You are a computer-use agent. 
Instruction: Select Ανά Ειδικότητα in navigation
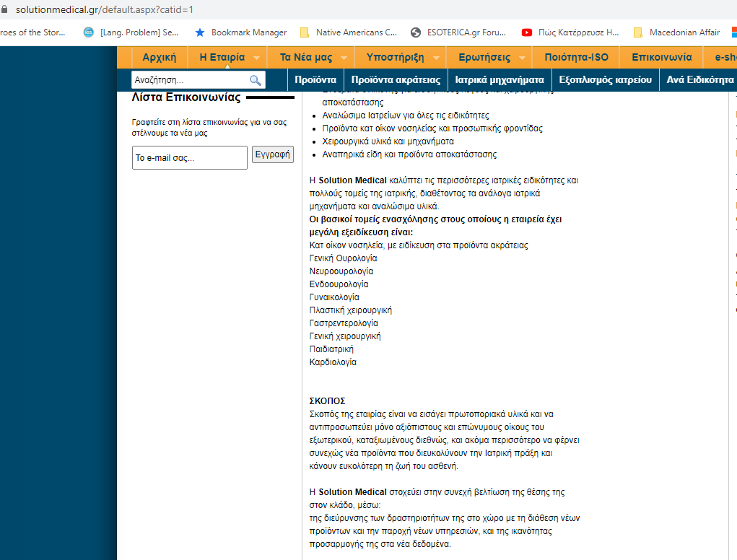(700, 80)
